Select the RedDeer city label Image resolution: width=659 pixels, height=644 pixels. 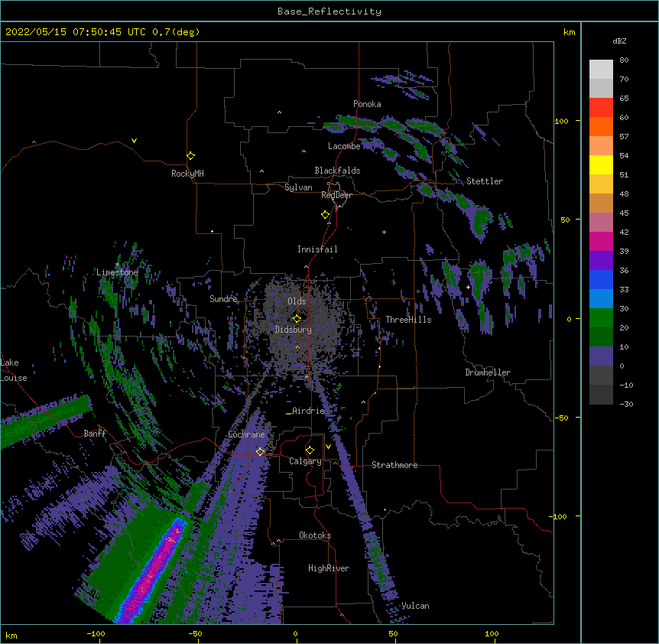tap(336, 195)
